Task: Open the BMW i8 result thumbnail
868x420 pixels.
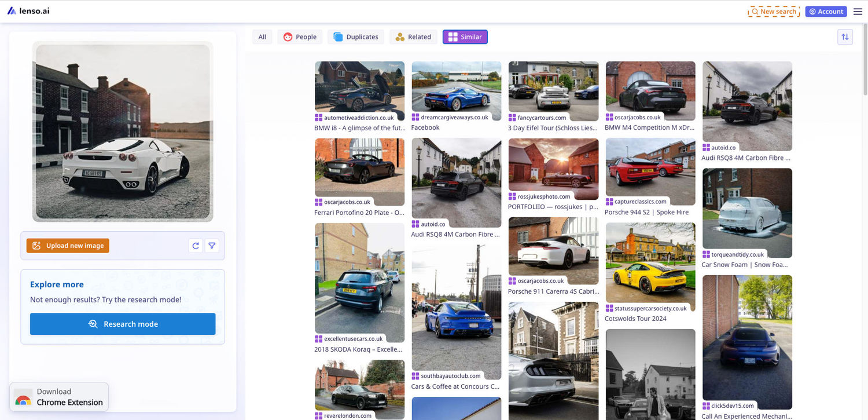Action: [x=359, y=87]
